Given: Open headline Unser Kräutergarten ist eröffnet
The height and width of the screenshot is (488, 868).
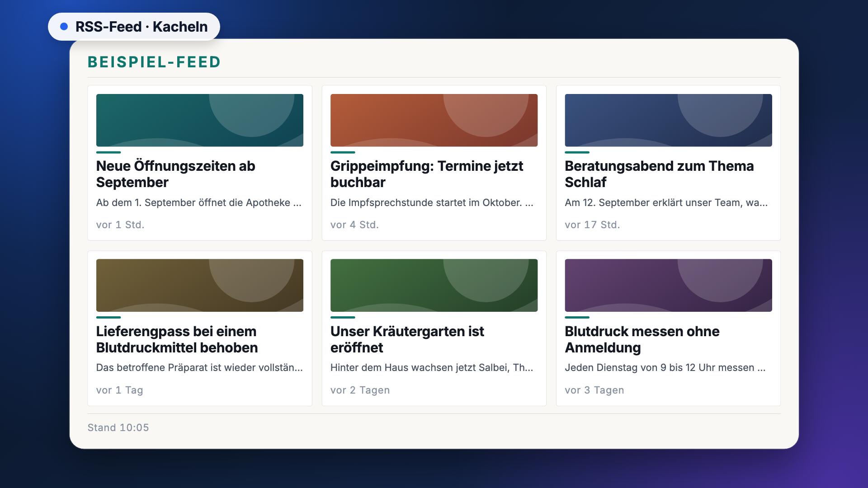Looking at the screenshot, I should click(407, 339).
